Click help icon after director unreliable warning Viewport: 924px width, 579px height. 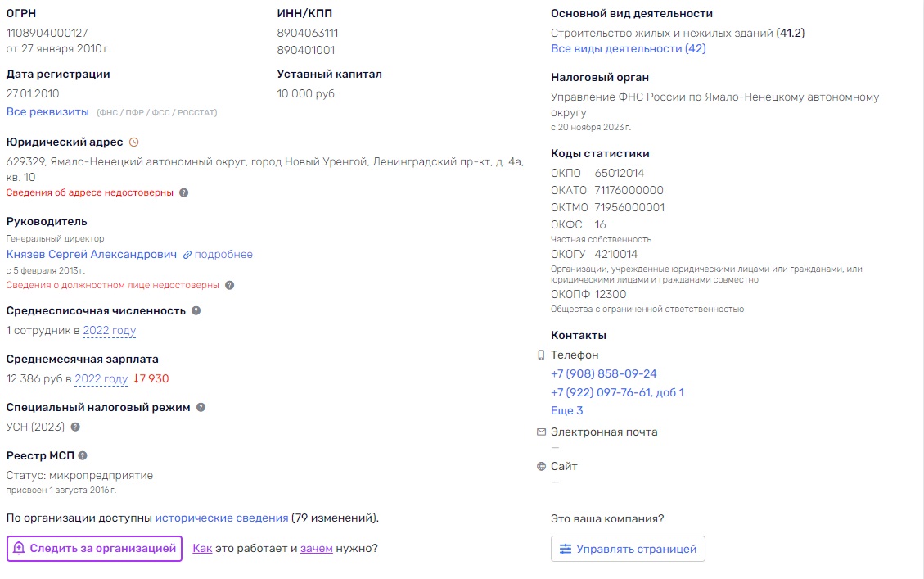pyautogui.click(x=230, y=285)
